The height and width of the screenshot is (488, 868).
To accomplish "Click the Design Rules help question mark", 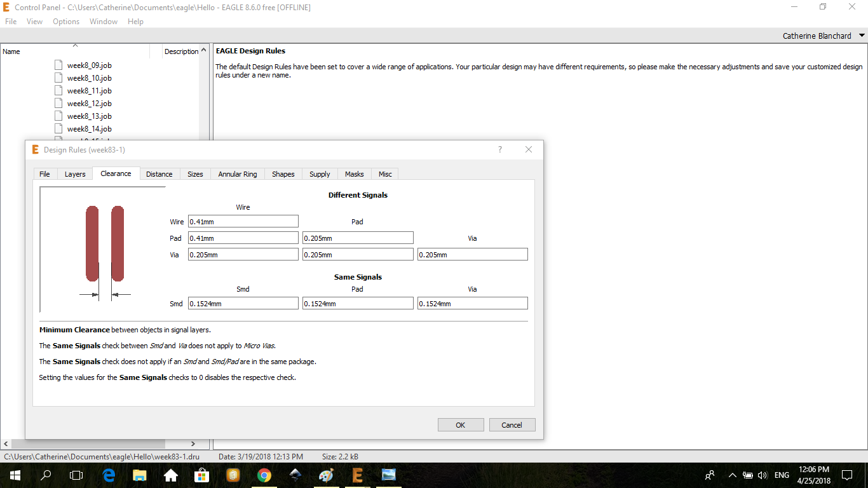I will coord(500,149).
